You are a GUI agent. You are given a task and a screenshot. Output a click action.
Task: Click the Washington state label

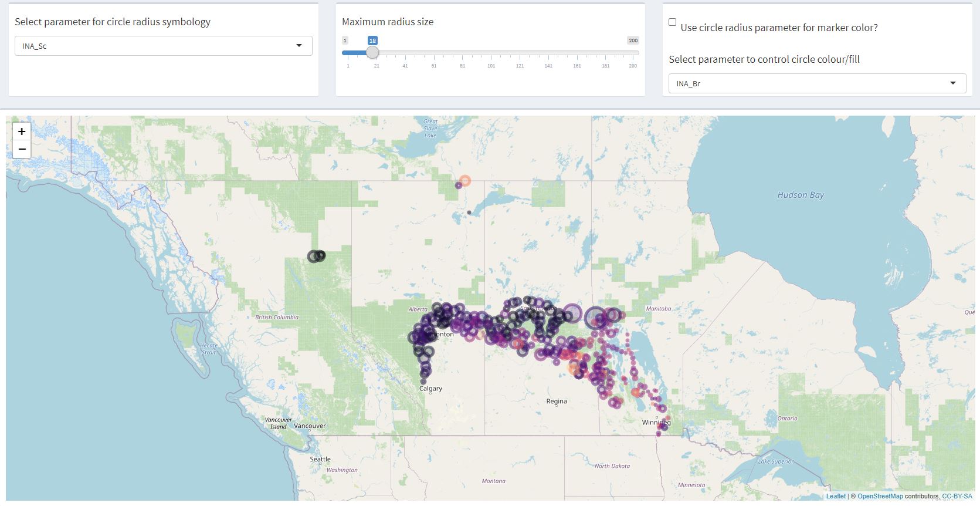pyautogui.click(x=342, y=470)
